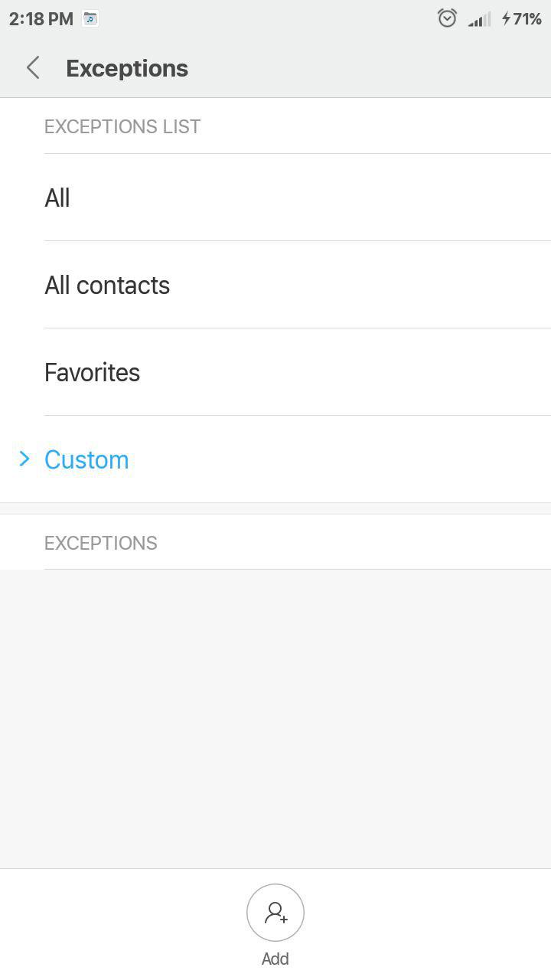Tap the bottom Add toolbar bar

coord(275,924)
